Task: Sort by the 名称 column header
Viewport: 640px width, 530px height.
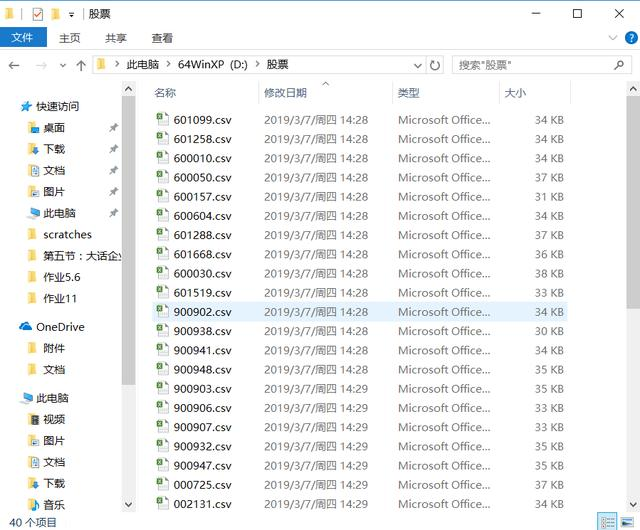Action: point(165,93)
